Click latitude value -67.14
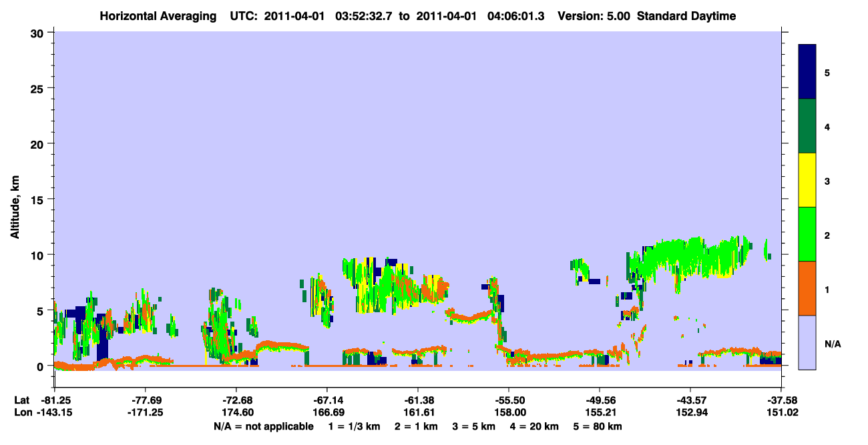The height and width of the screenshot is (445, 868). tap(327, 400)
